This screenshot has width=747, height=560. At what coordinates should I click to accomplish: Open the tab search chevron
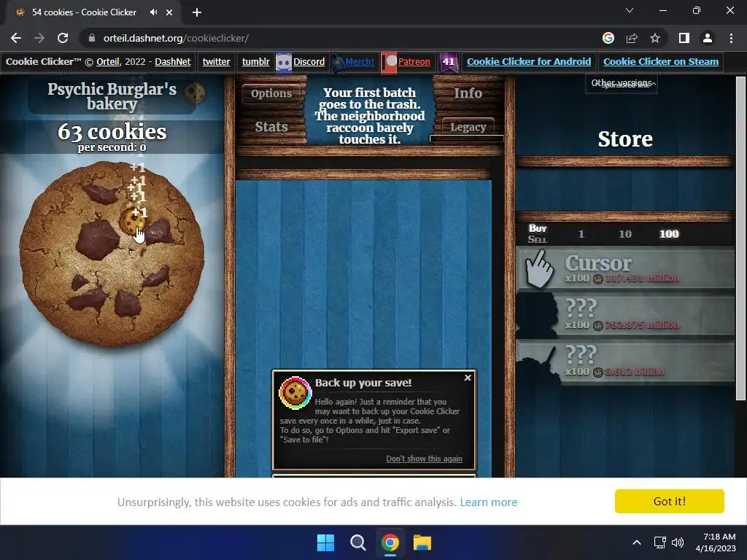click(630, 10)
